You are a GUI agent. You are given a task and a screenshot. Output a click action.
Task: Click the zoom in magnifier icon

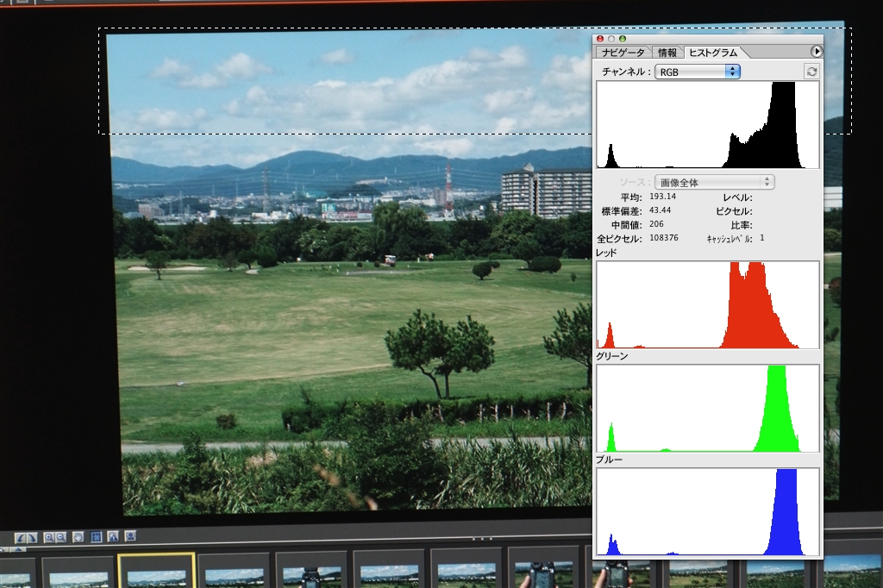pyautogui.click(x=49, y=537)
